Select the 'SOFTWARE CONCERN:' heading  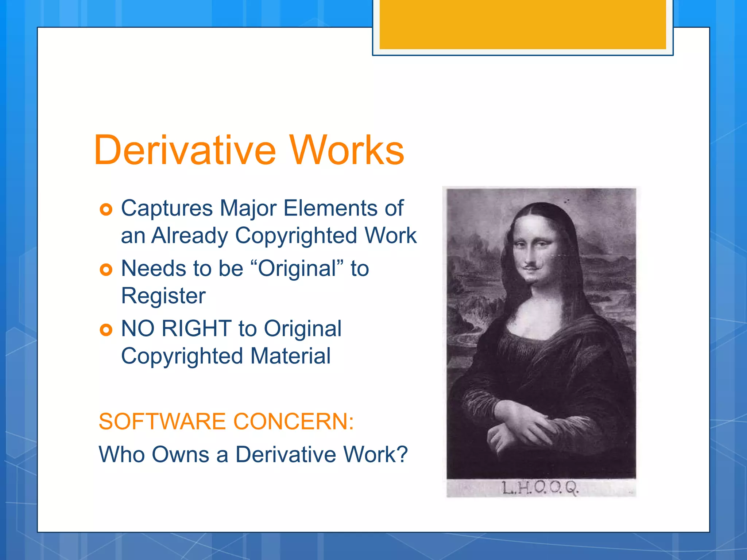coord(226,421)
